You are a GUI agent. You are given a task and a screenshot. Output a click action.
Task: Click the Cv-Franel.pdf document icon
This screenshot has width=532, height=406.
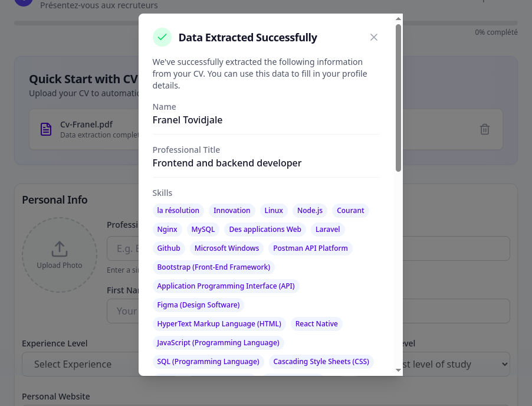click(46, 129)
